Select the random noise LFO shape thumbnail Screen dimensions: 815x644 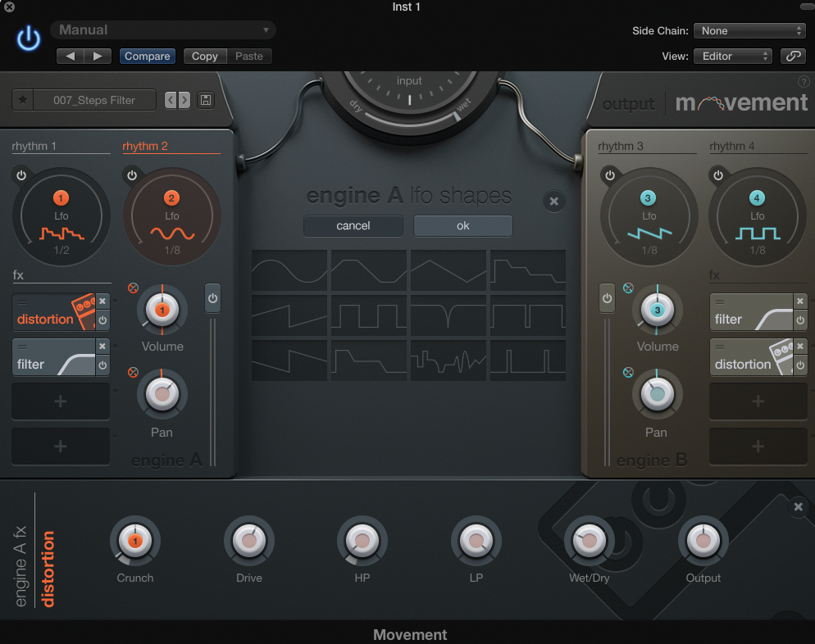(x=448, y=361)
